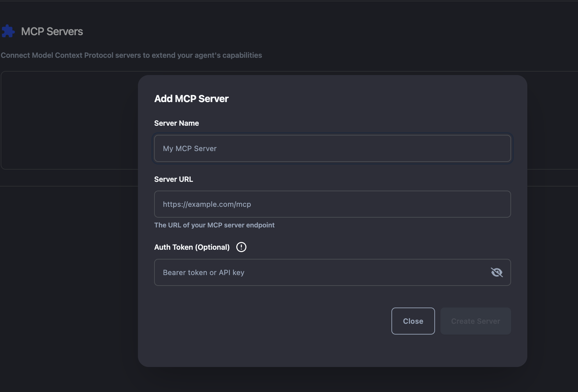
Task: Click the Server URL label
Action: tap(173, 179)
